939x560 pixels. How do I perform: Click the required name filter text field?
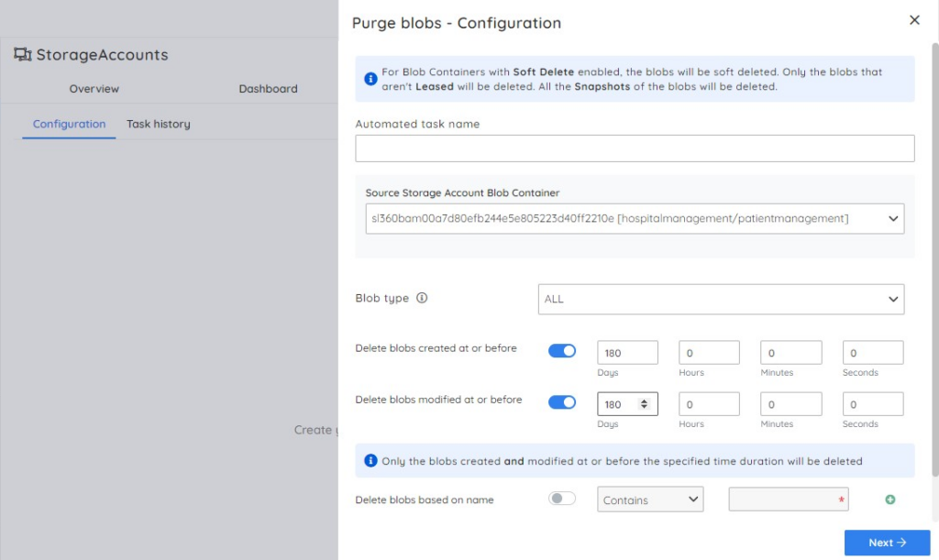click(784, 499)
